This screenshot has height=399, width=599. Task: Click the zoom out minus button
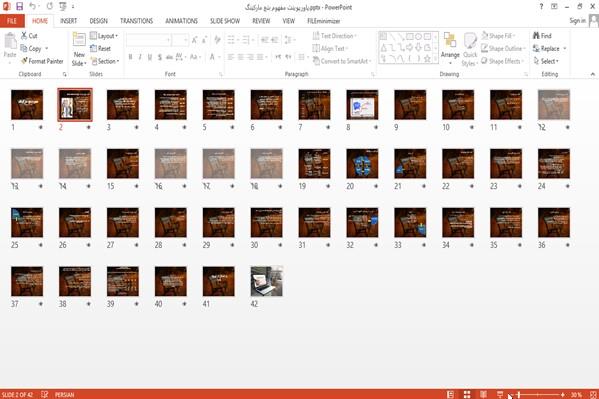(x=512, y=394)
